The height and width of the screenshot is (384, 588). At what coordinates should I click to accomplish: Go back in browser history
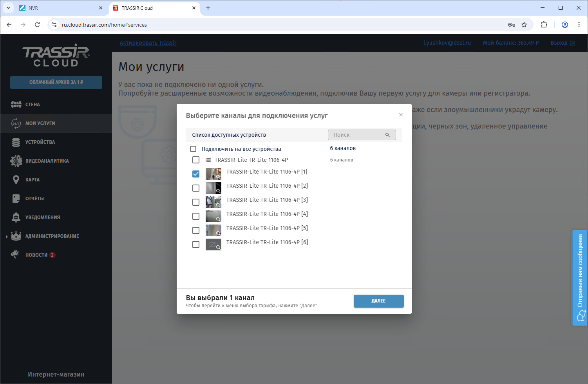[x=9, y=25]
